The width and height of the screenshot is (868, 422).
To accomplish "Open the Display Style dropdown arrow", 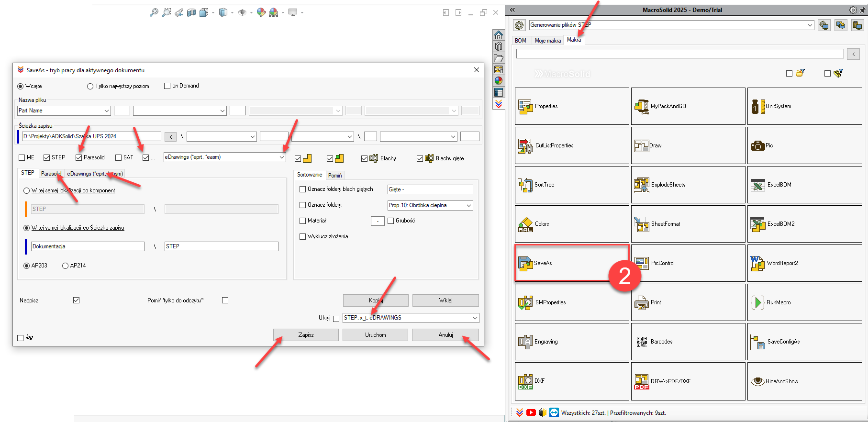I will click(232, 12).
